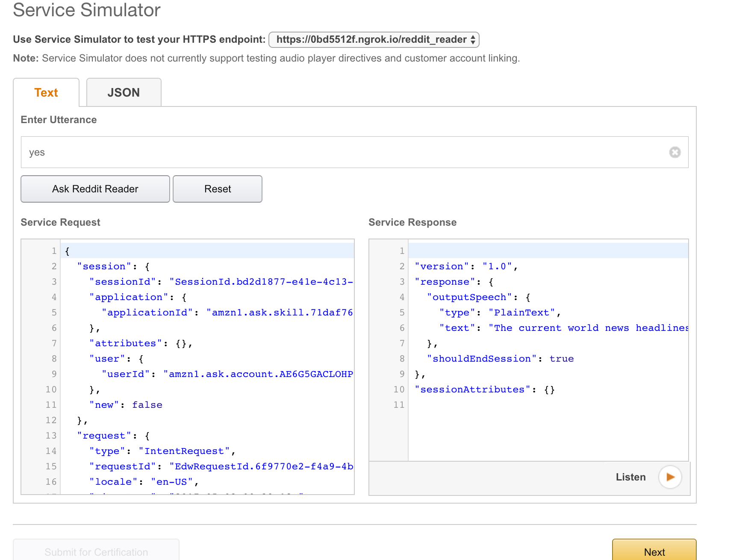Click the "new": false line

tap(126, 405)
